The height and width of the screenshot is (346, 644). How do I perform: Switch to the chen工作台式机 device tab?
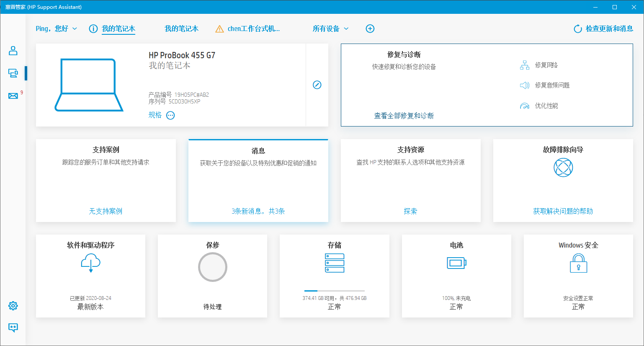[253, 28]
